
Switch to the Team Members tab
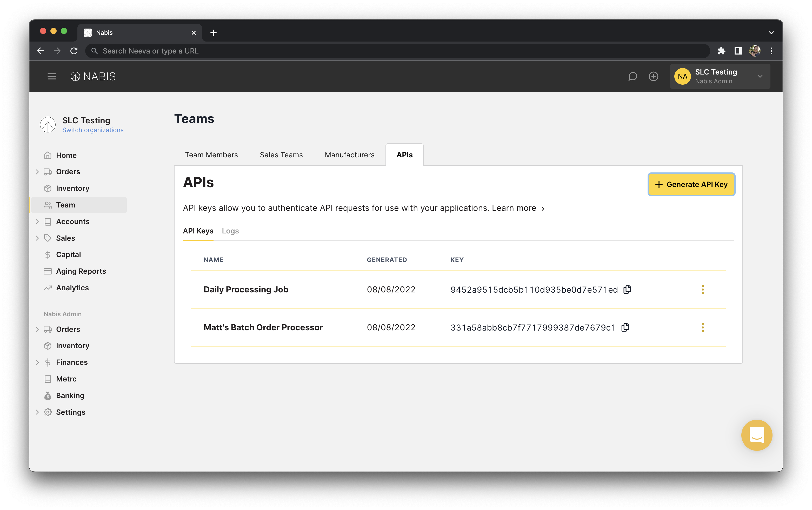coord(211,155)
